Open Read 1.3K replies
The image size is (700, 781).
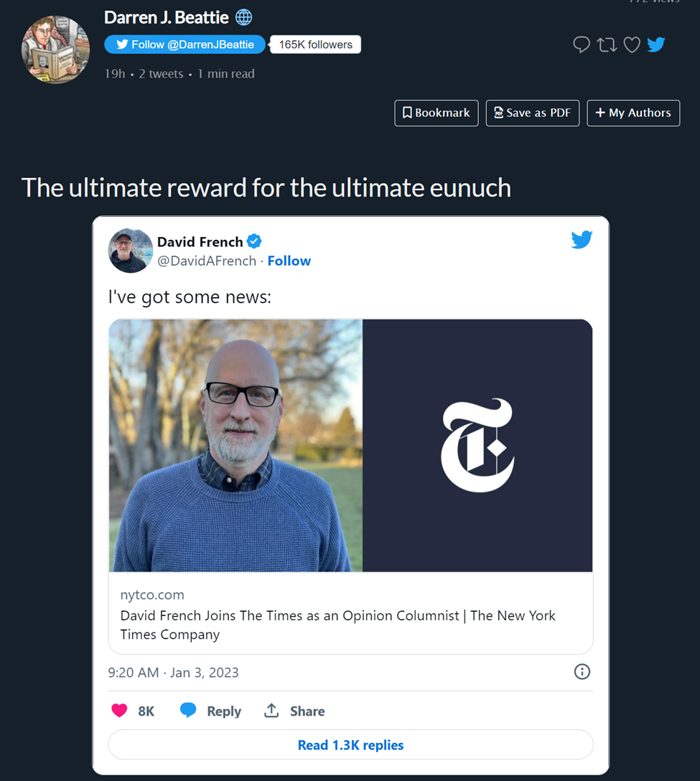(x=350, y=745)
